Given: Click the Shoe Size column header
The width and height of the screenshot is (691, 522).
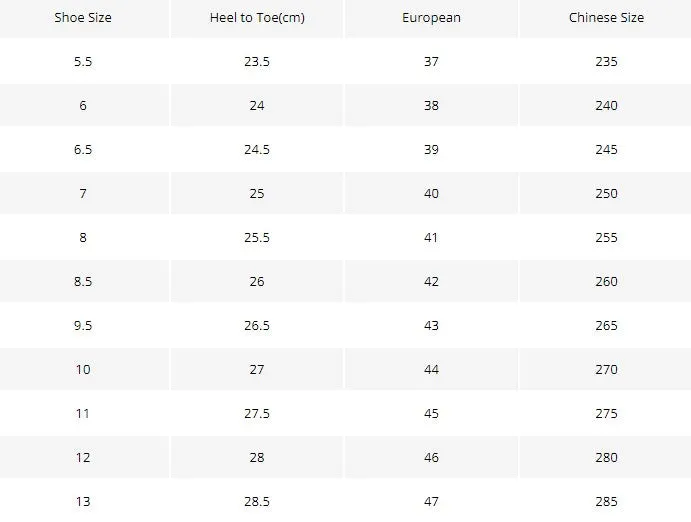Looking at the screenshot, I should click(83, 18).
